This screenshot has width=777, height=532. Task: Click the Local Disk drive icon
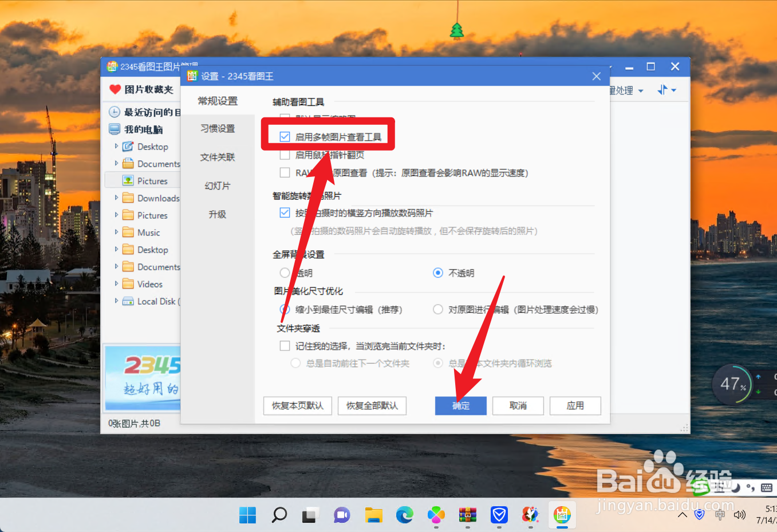pos(128,301)
